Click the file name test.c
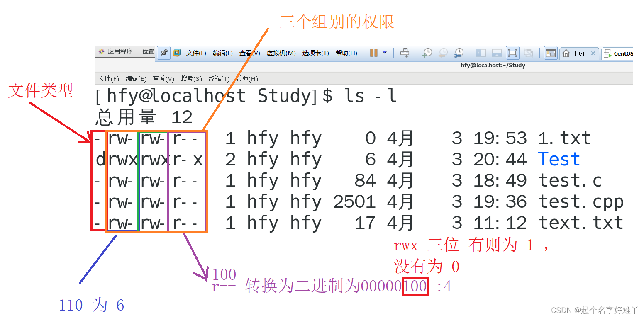This screenshot has width=644, height=318. (570, 181)
